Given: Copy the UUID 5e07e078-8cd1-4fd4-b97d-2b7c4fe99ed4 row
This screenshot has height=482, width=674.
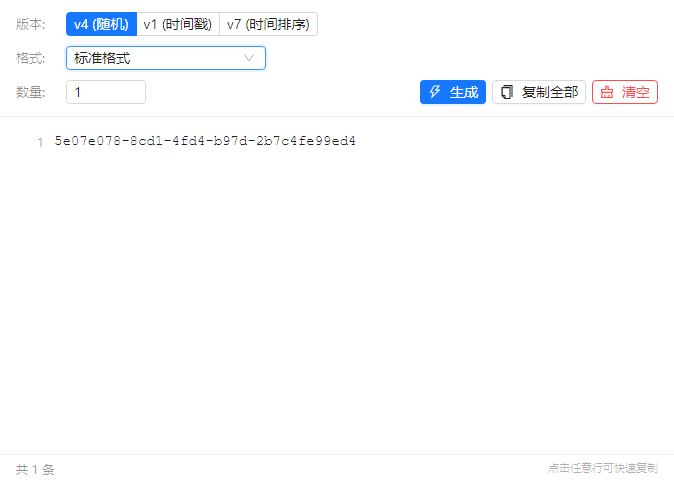Looking at the screenshot, I should pos(205,141).
